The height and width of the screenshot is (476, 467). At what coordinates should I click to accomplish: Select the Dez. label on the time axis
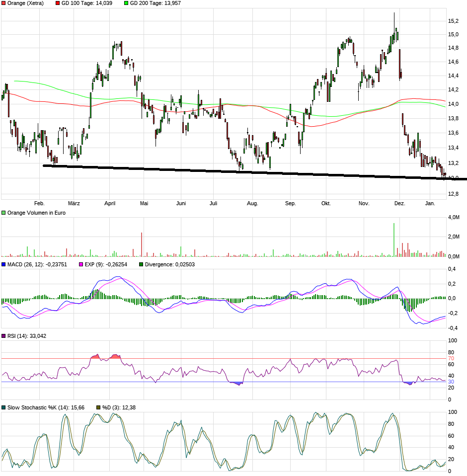coord(400,203)
